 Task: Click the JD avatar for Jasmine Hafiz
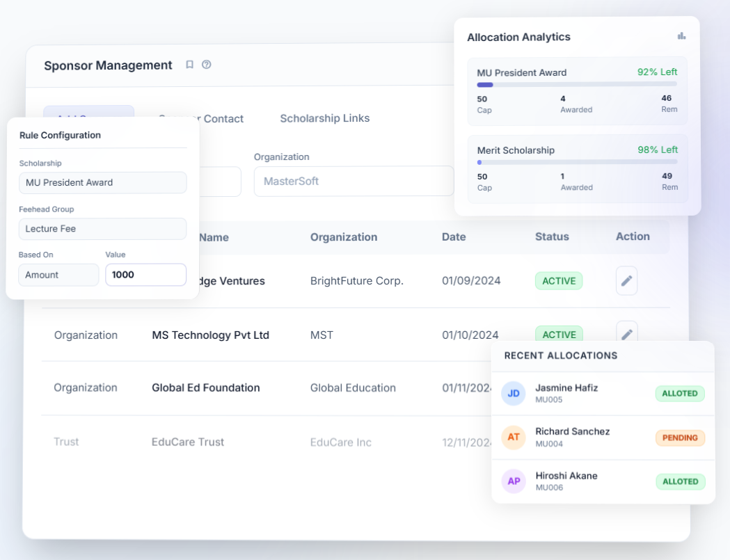click(514, 393)
